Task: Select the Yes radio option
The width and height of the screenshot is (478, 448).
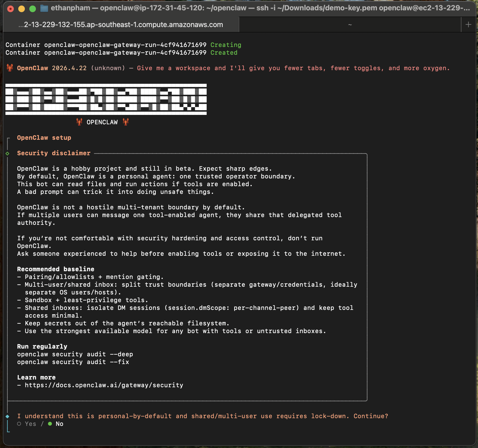Action: point(29,424)
